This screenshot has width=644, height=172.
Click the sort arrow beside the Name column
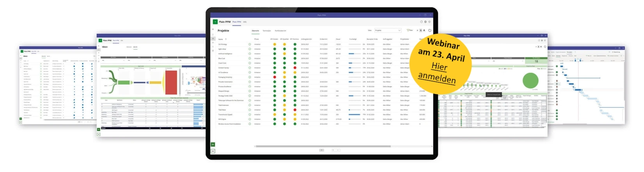(226, 39)
